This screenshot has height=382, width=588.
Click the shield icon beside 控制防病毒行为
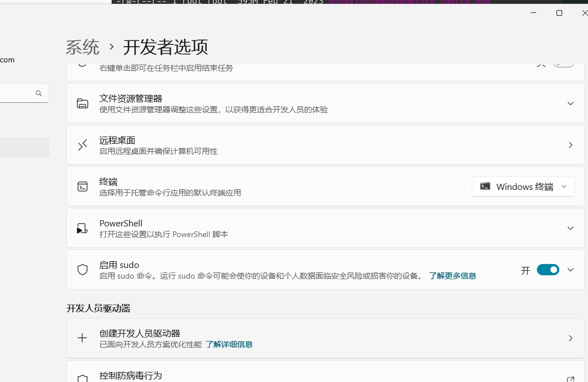point(83,378)
